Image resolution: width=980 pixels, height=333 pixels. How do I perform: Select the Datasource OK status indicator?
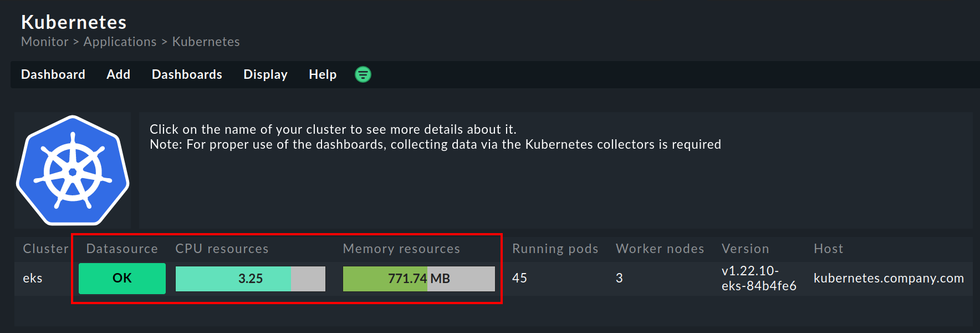point(122,278)
